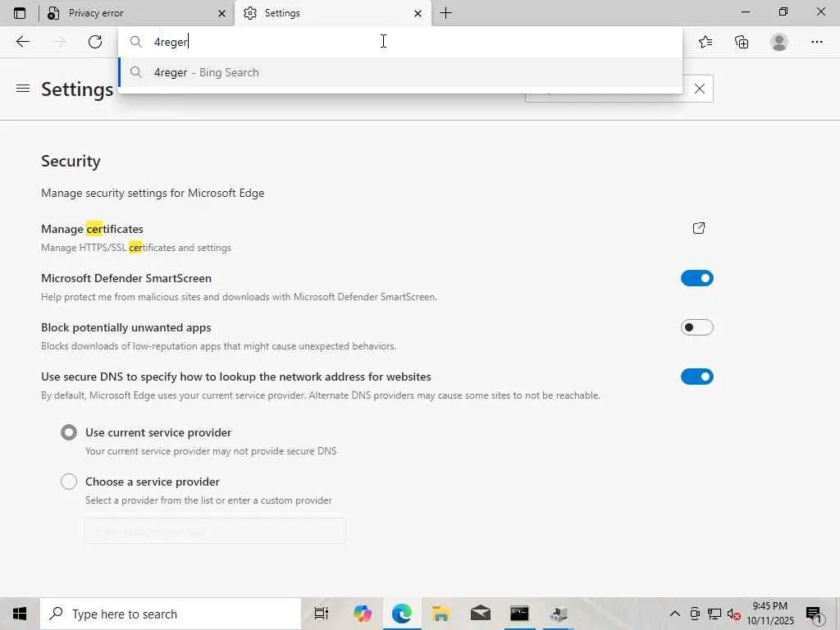The height and width of the screenshot is (630, 840).
Task: Clear the settings search with X
Action: (x=699, y=89)
